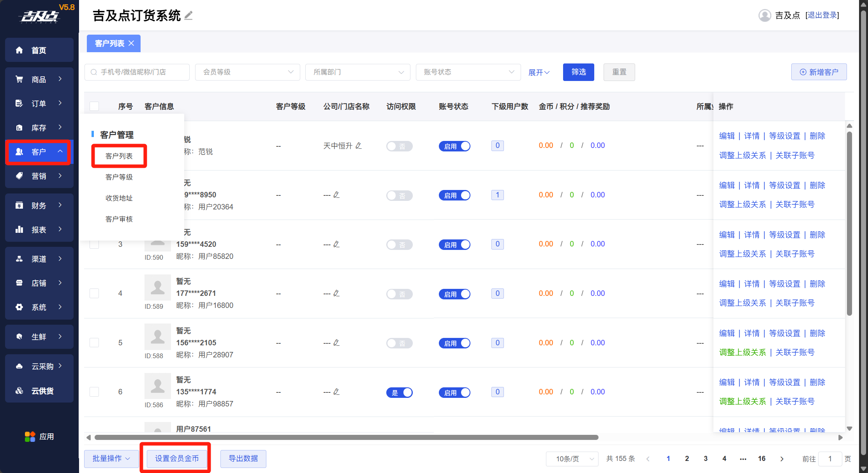Viewport: 868px width, 473px height.
Task: Click the home icon beside 首页
Action: tap(19, 50)
